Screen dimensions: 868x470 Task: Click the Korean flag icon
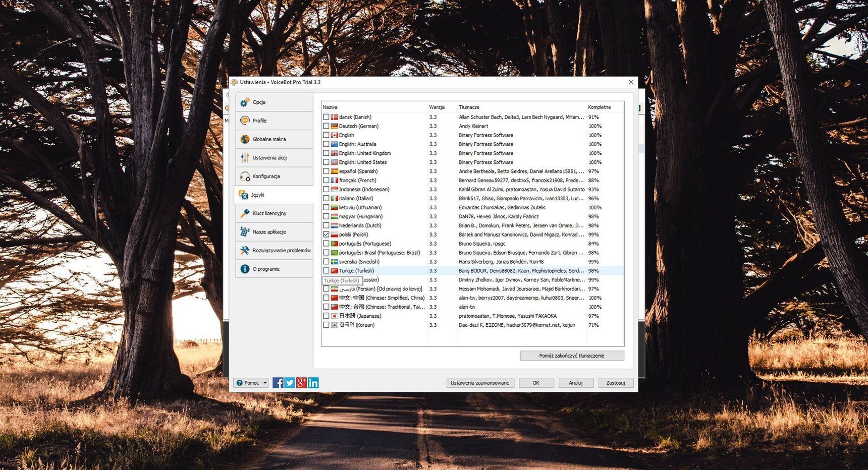pyautogui.click(x=334, y=325)
